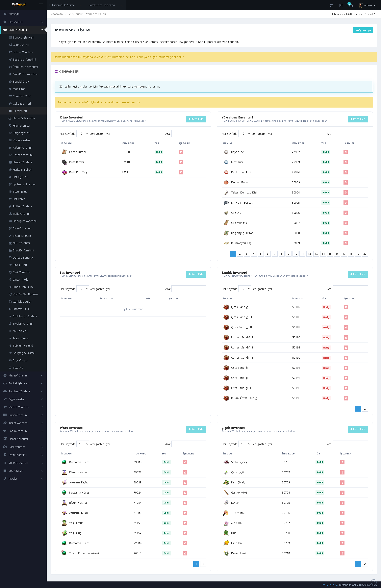
Task: Open the notifications icon with badge
Action: point(350,5)
